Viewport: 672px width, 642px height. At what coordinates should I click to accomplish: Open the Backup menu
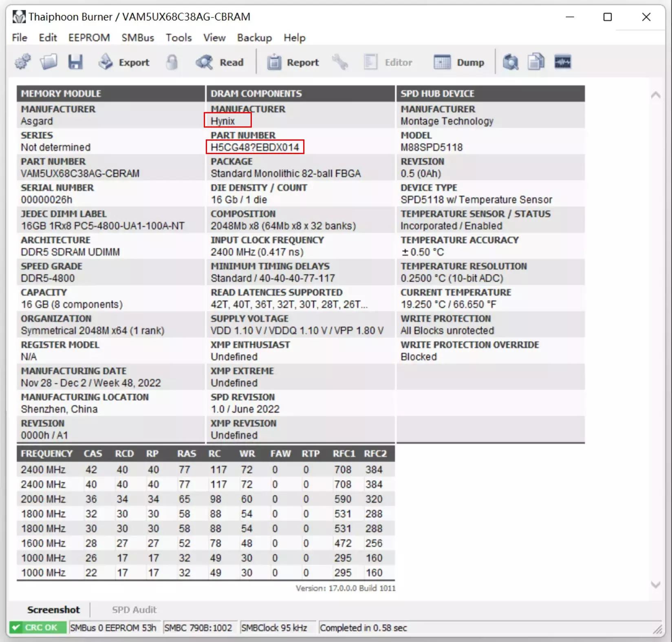[x=254, y=38]
